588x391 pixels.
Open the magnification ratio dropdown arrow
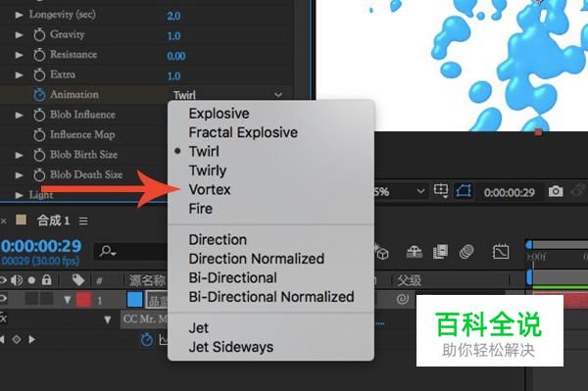click(420, 191)
